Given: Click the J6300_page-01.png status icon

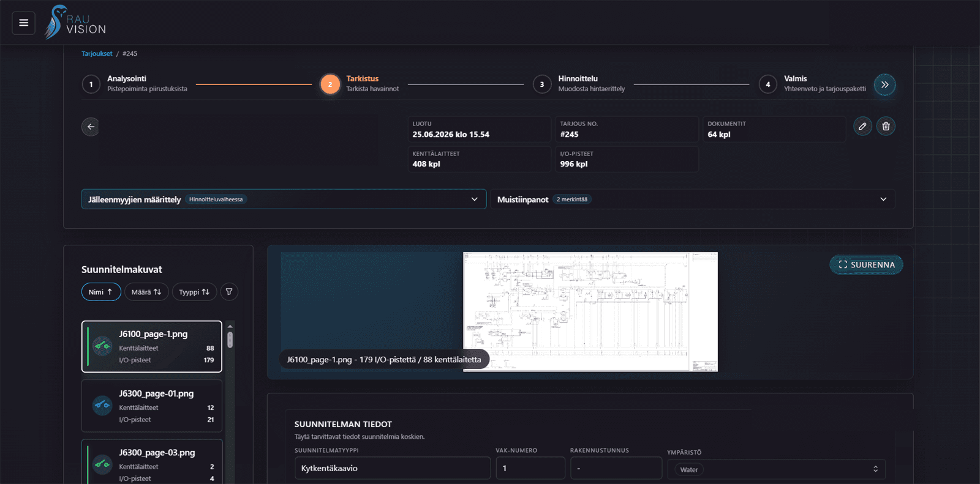Looking at the screenshot, I should click(102, 405).
